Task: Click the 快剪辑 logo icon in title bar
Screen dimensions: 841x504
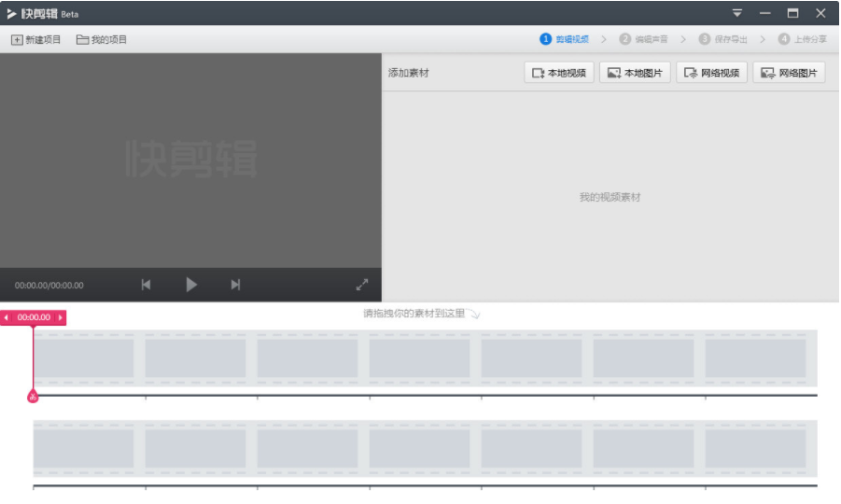Action: pyautogui.click(x=11, y=13)
